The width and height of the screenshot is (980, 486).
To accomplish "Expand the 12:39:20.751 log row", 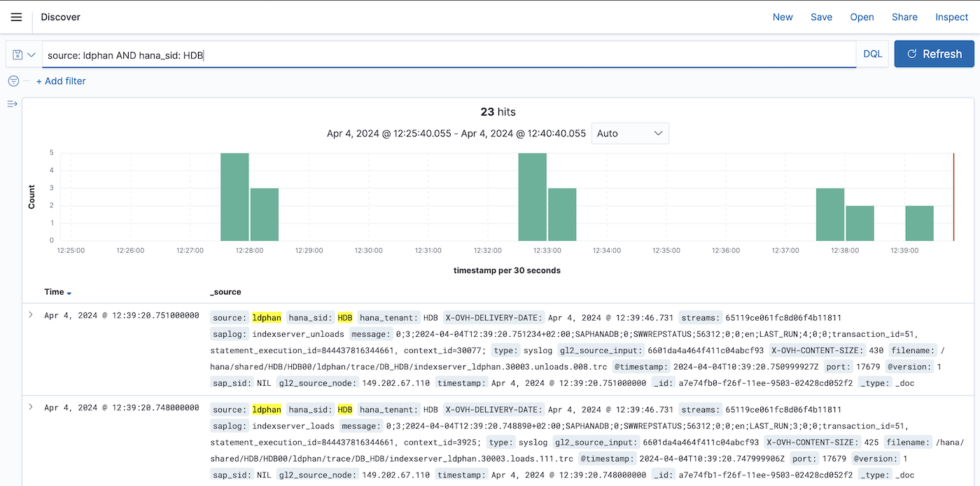I will 31,315.
